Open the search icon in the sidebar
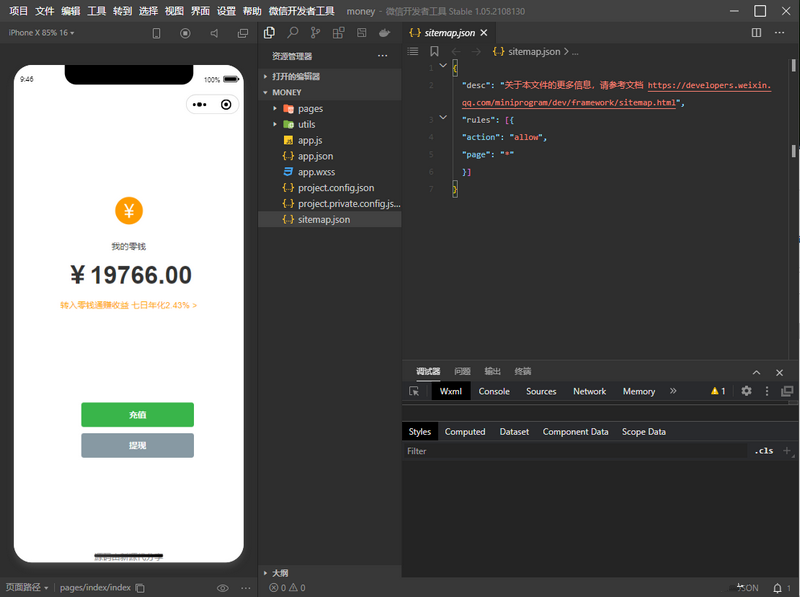 [x=292, y=33]
